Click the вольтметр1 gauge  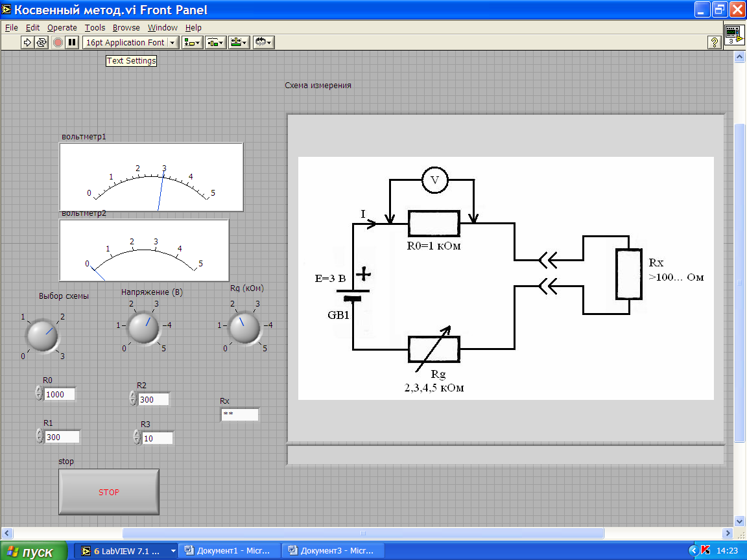click(x=152, y=177)
